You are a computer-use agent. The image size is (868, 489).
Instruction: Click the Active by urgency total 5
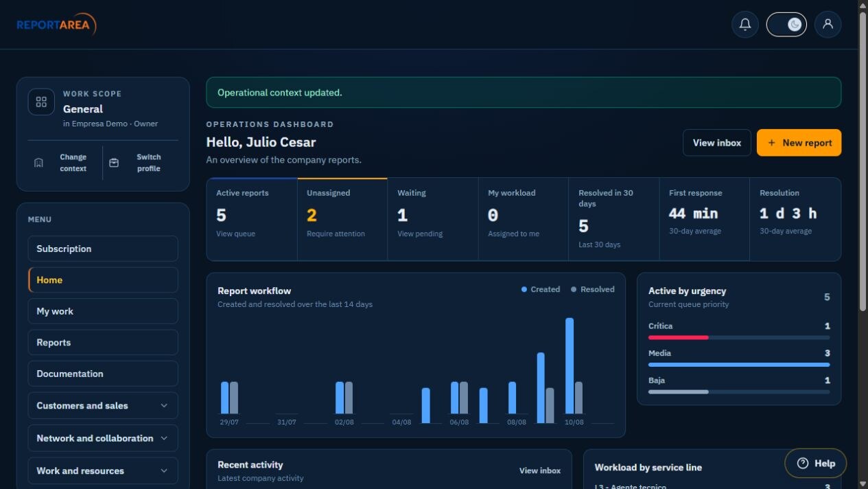(827, 297)
